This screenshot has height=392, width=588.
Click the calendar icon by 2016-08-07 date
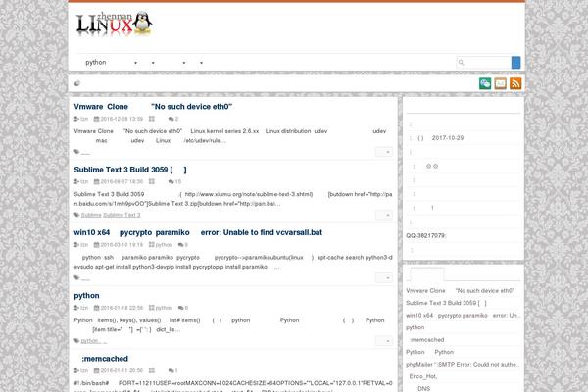point(96,181)
